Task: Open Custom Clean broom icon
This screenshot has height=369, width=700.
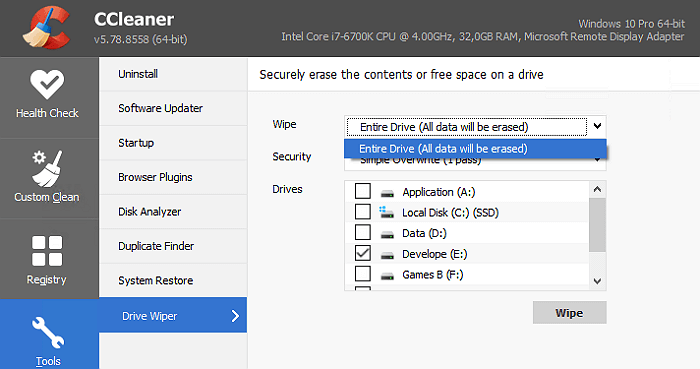Action: click(46, 169)
